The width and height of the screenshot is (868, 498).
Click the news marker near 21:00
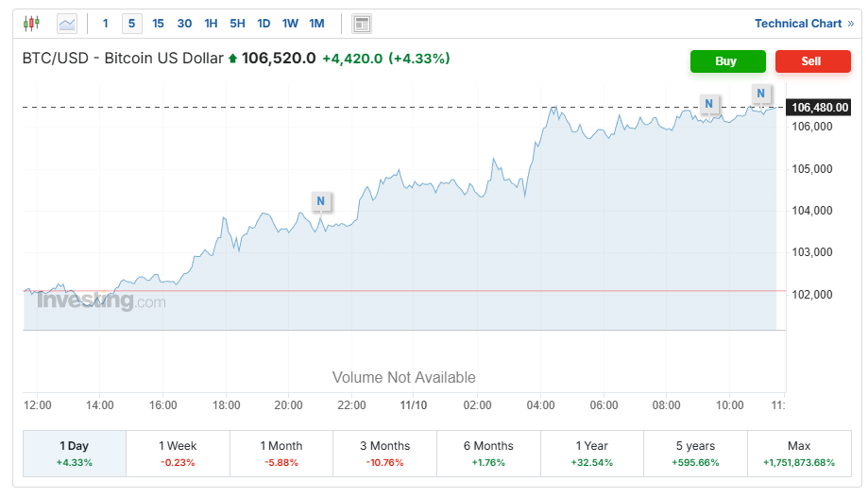click(x=321, y=201)
